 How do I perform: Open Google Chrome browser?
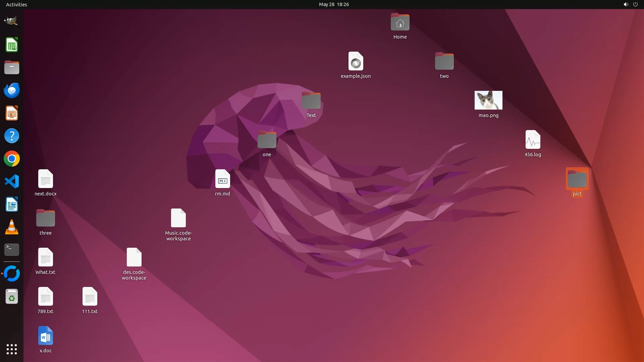pyautogui.click(x=11, y=159)
